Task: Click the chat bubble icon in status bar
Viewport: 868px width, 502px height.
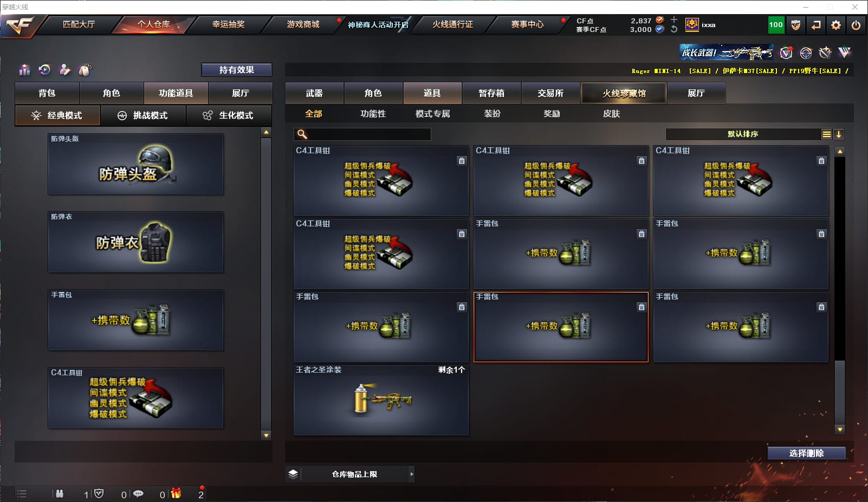Action: [138, 493]
